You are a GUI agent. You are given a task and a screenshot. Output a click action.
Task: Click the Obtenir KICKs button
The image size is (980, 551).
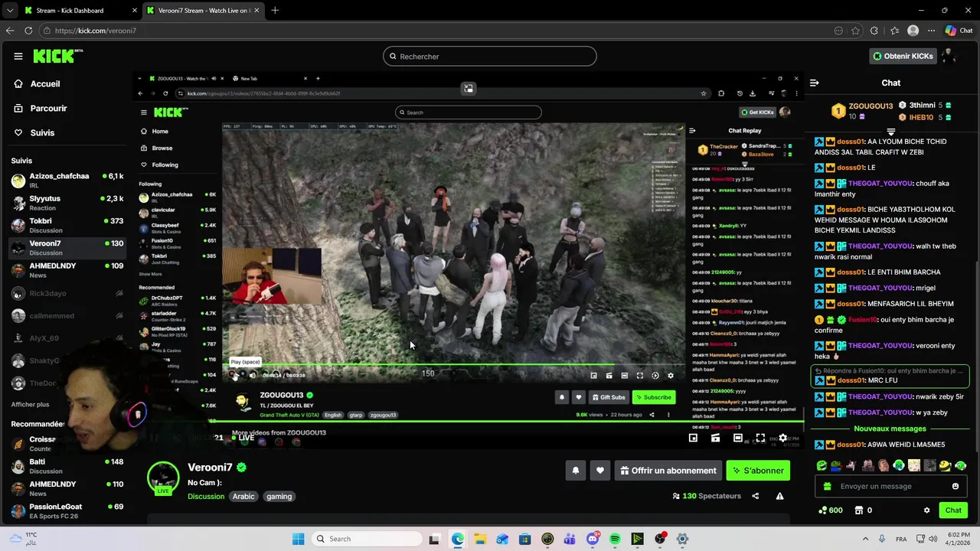pyautogui.click(x=903, y=56)
